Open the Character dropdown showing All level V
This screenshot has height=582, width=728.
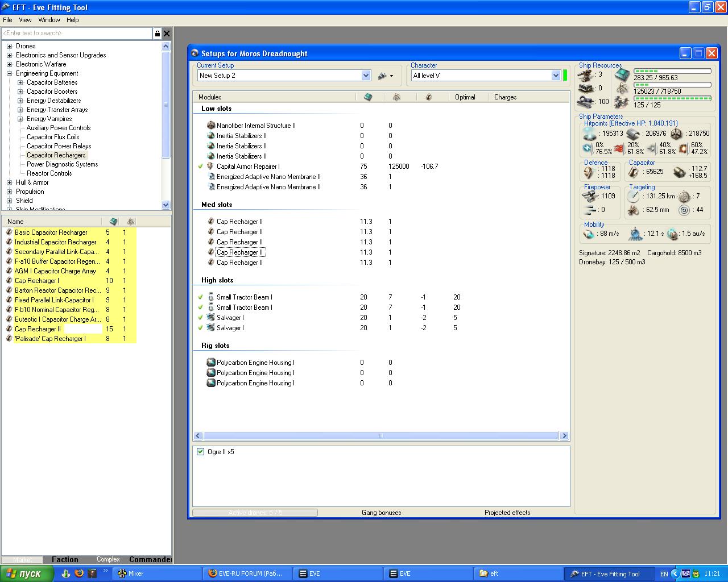pyautogui.click(x=556, y=76)
